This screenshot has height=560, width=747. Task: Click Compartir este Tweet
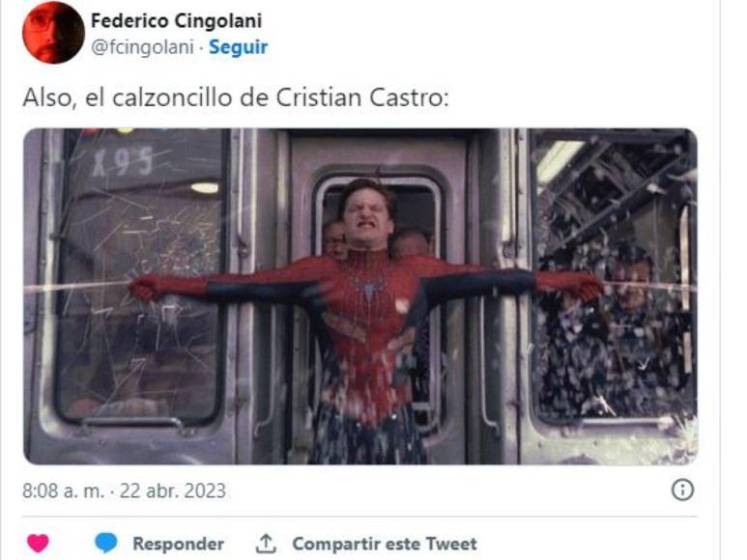pos(385,544)
